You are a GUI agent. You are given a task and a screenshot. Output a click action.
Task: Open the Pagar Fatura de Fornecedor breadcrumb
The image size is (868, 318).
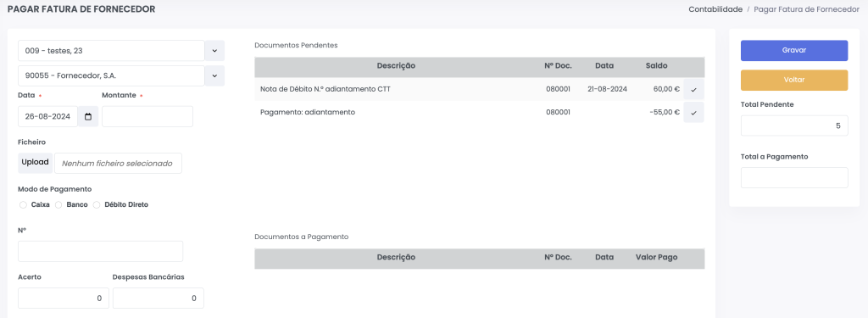807,9
